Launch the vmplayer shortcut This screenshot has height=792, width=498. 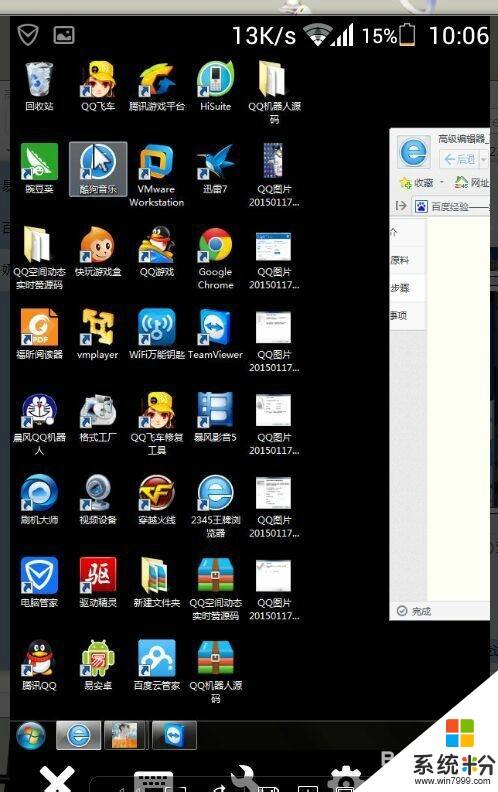pyautogui.click(x=98, y=334)
